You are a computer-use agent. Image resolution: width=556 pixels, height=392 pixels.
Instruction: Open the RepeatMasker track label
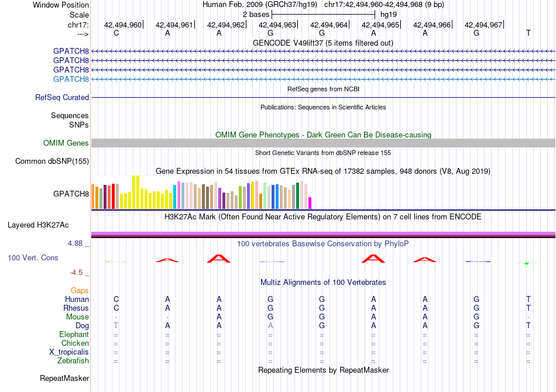click(x=64, y=378)
